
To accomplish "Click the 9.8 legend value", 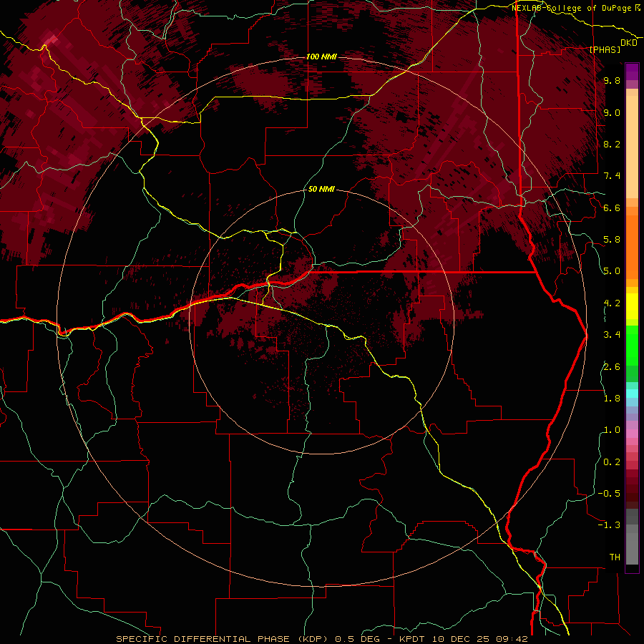I will point(612,80).
